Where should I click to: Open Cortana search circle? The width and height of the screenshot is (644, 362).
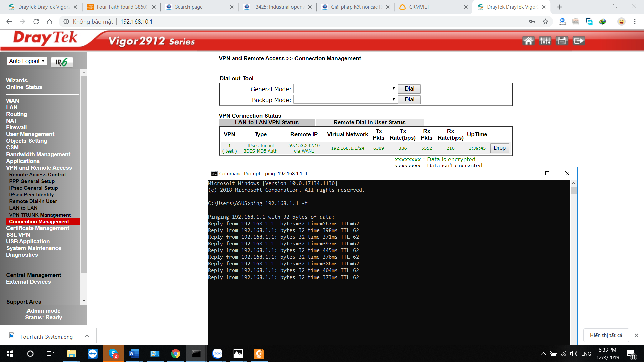click(x=30, y=354)
